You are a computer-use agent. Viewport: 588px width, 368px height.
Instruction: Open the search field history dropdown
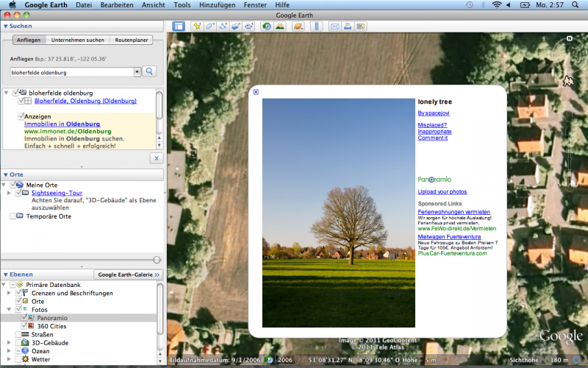pos(137,71)
